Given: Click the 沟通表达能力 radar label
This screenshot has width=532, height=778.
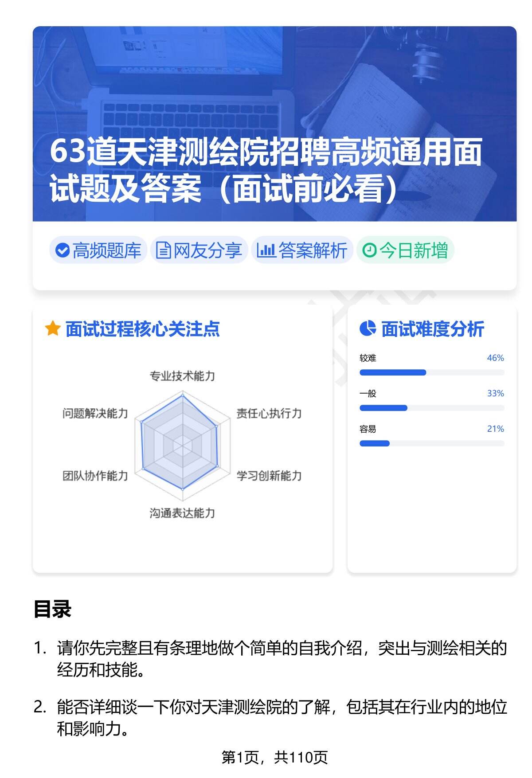Looking at the screenshot, I should (x=182, y=513).
